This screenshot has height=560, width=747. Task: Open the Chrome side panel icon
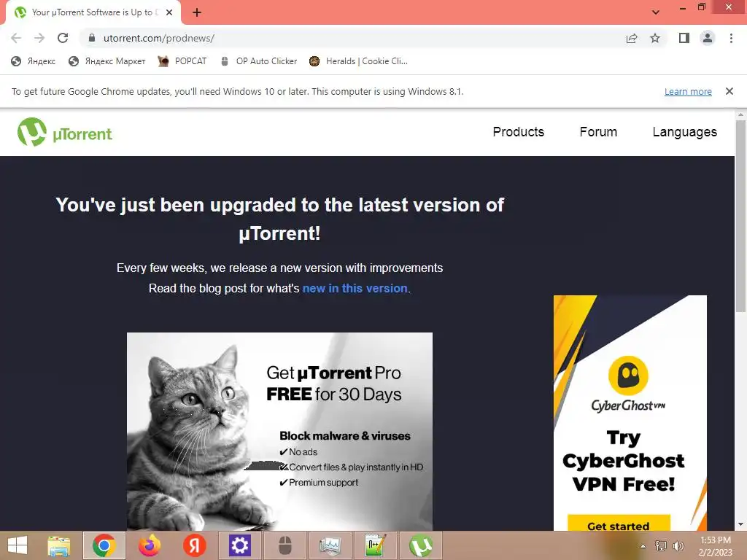tap(684, 38)
